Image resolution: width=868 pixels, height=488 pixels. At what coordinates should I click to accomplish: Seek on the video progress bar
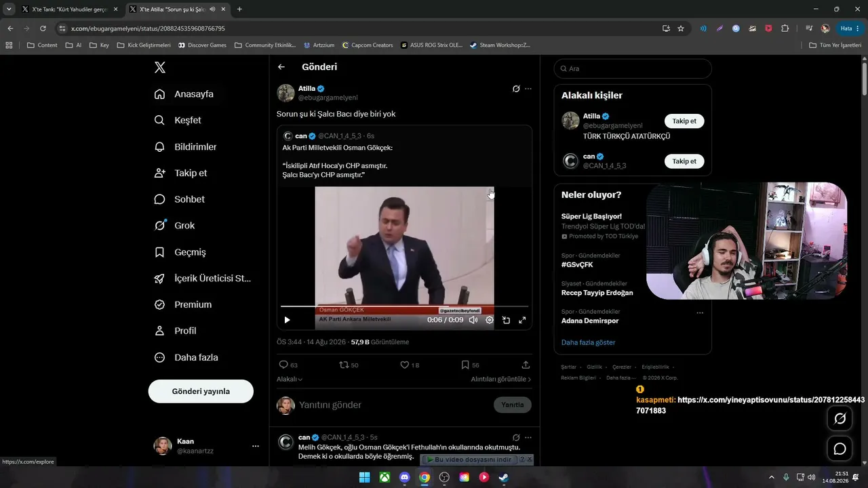404,306
